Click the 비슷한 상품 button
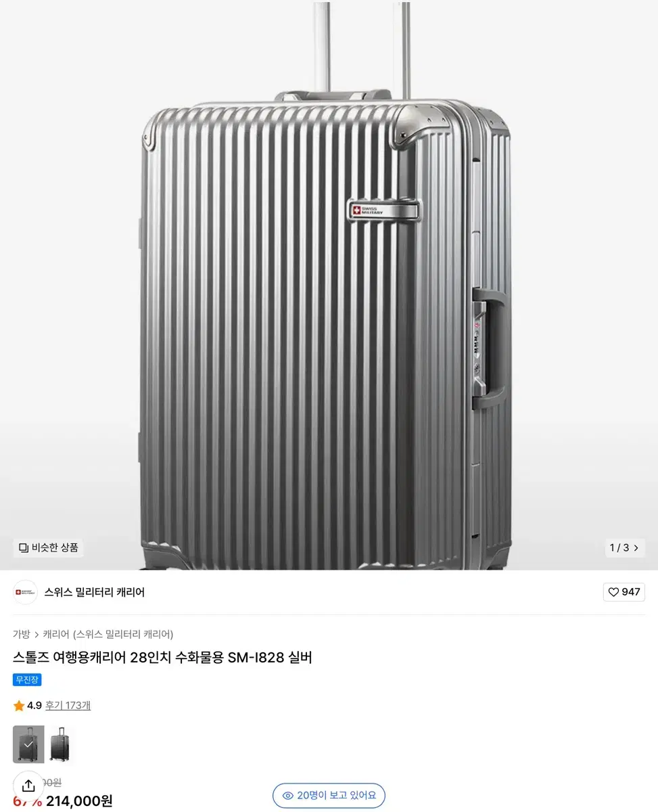 [x=49, y=547]
